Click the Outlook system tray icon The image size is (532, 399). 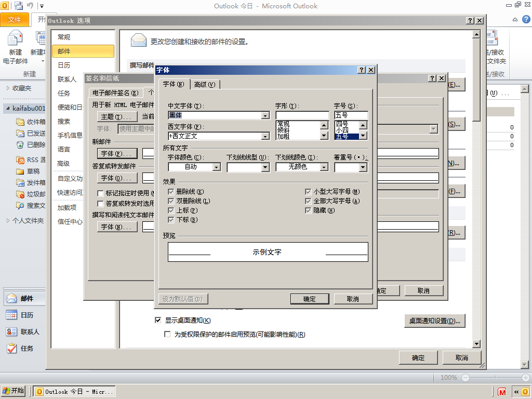(526, 392)
